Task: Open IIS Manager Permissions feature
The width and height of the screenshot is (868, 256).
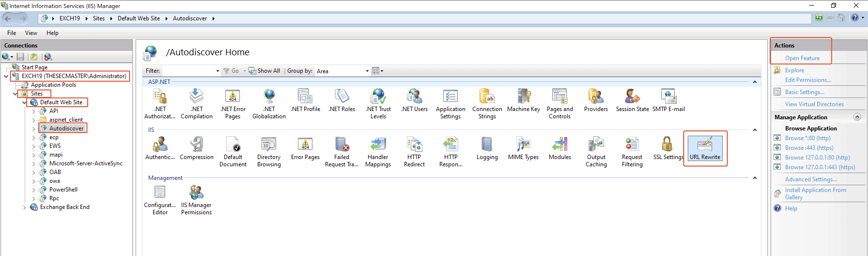Action: (196, 200)
